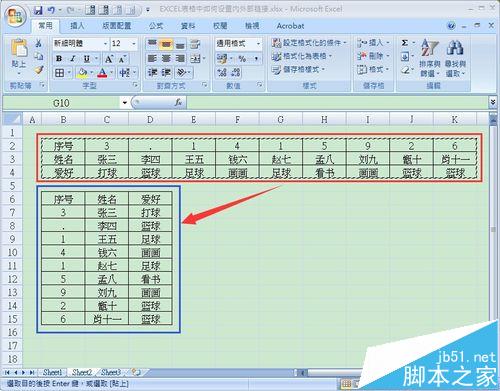The width and height of the screenshot is (500, 391).
Task: Toggle wrap text in alignment group
Action: [x=195, y=44]
